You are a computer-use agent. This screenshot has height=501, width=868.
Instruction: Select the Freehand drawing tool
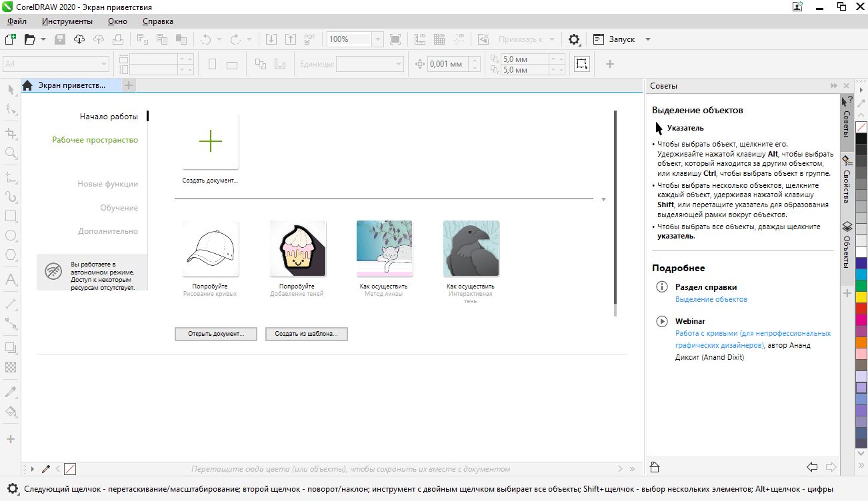[x=11, y=177]
